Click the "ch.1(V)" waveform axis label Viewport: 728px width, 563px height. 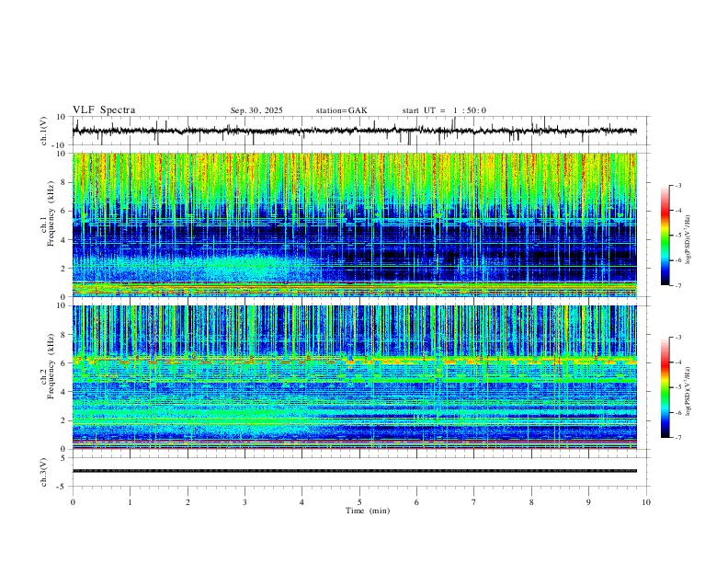(x=44, y=131)
